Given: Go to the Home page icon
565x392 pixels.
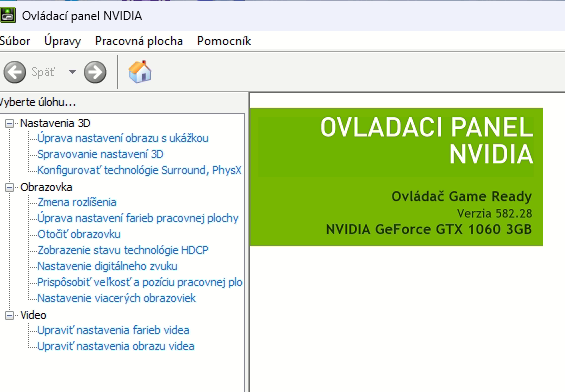Looking at the screenshot, I should click(140, 72).
